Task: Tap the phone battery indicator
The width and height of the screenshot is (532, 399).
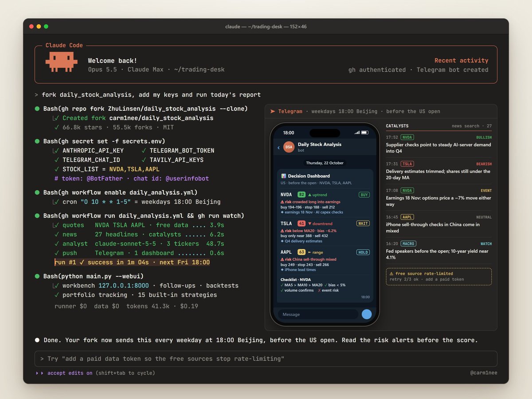Action: pyautogui.click(x=366, y=133)
